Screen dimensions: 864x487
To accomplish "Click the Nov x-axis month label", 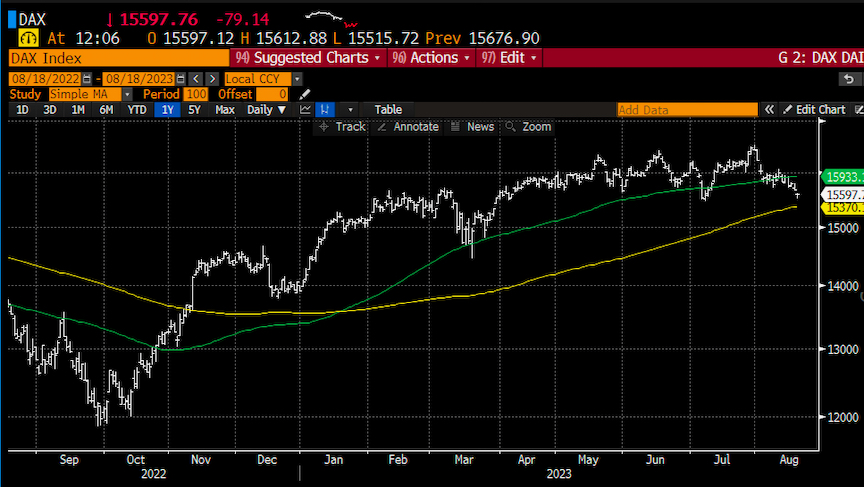I will pyautogui.click(x=201, y=459).
